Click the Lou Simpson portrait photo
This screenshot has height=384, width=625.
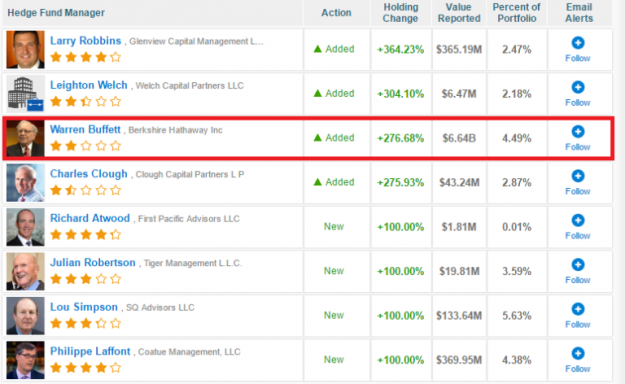point(26,315)
